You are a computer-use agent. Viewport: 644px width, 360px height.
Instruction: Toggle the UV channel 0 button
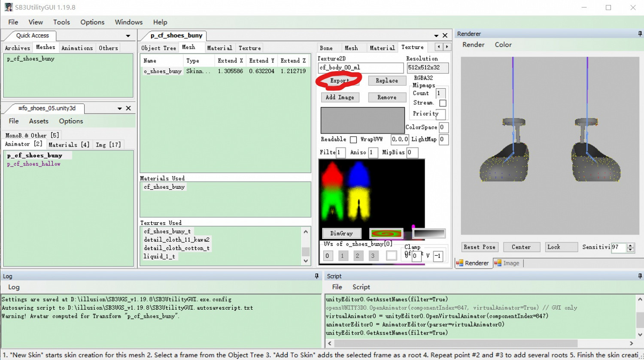327,256
